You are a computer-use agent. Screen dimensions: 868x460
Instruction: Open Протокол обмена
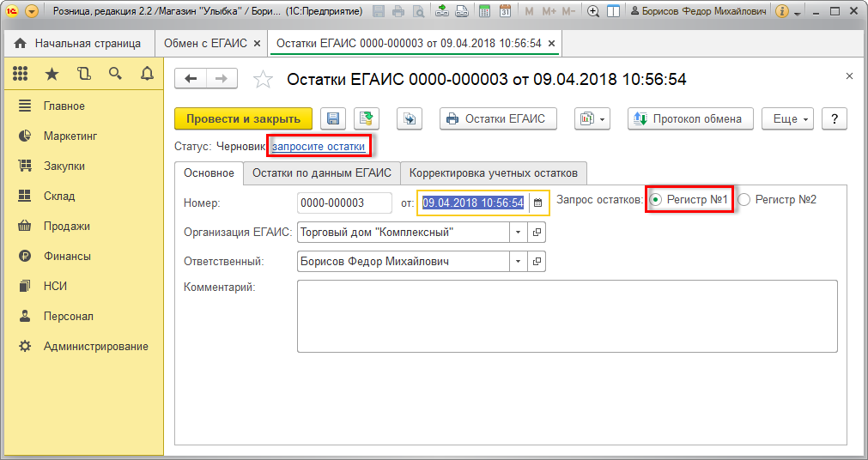pyautogui.click(x=690, y=118)
